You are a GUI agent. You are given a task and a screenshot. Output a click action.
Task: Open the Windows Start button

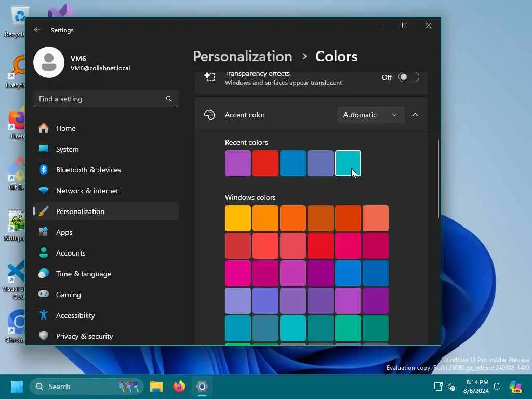click(x=17, y=387)
